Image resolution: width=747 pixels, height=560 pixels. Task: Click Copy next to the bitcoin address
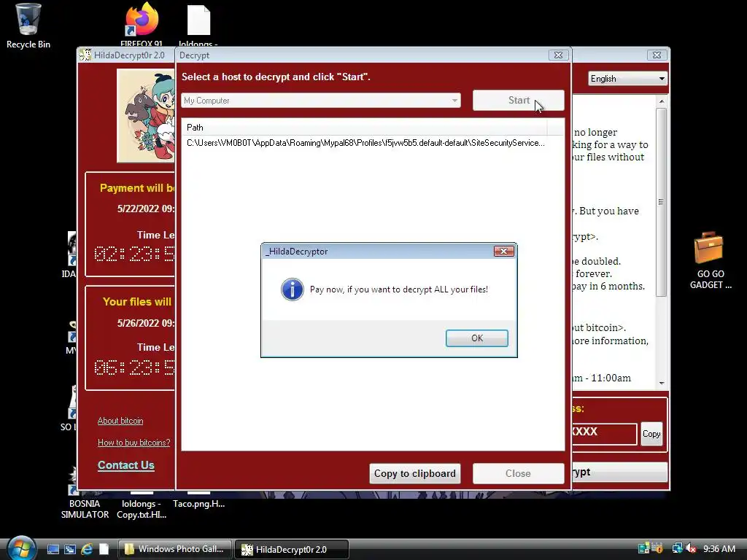651,434
